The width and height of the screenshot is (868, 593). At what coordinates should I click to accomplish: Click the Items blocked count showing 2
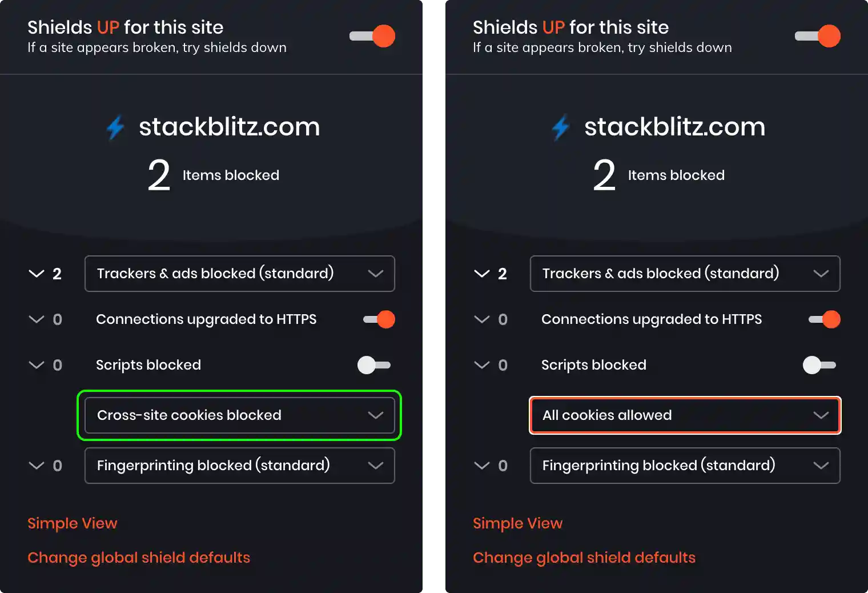point(159,175)
